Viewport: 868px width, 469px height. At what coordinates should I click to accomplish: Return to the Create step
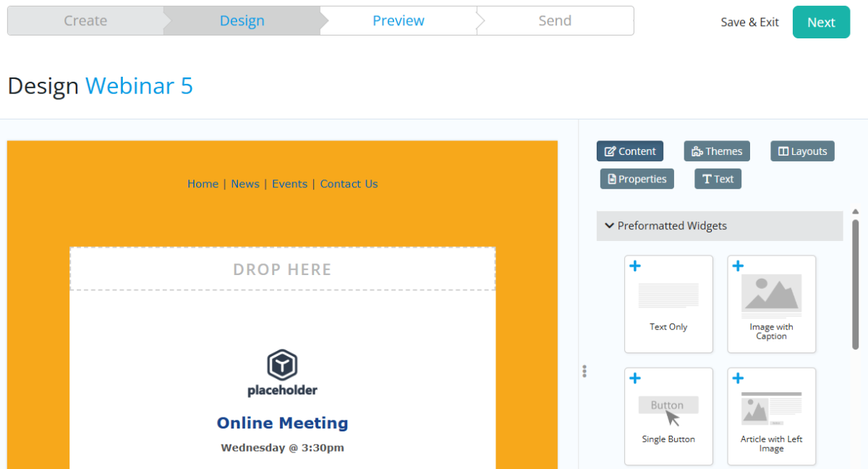(85, 21)
